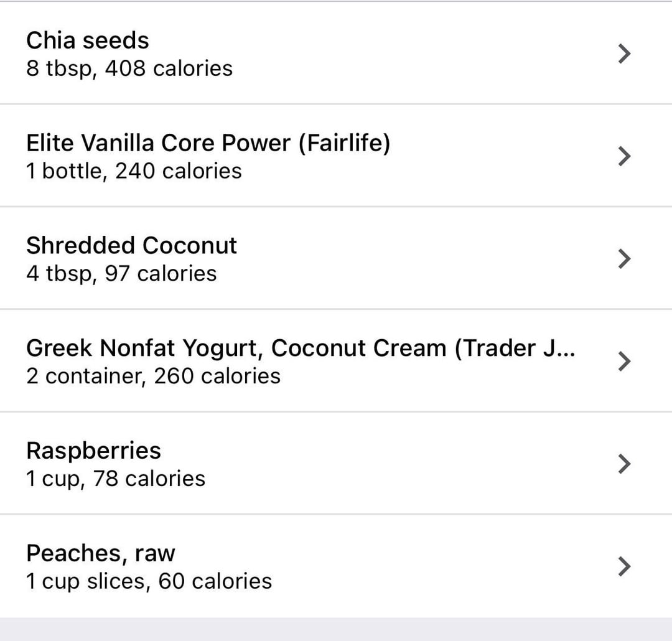Click the gray area below the food list
Screen dimensions: 672x641
click(x=336, y=629)
